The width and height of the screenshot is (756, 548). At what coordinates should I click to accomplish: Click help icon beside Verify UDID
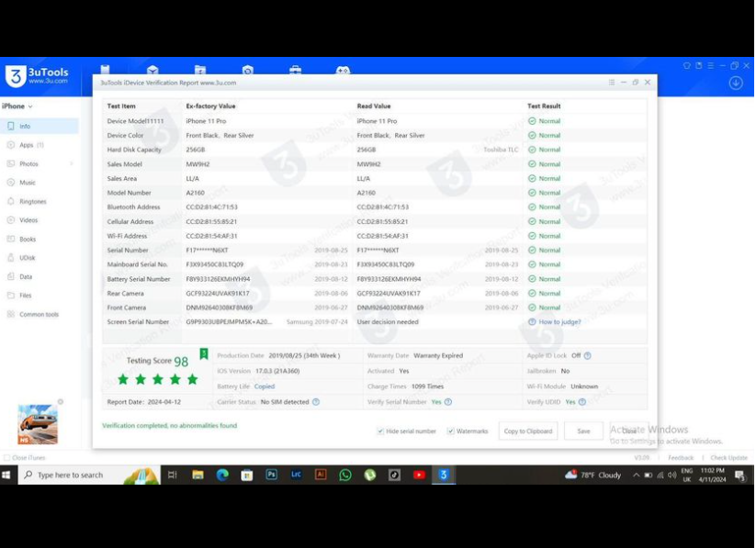(x=582, y=401)
